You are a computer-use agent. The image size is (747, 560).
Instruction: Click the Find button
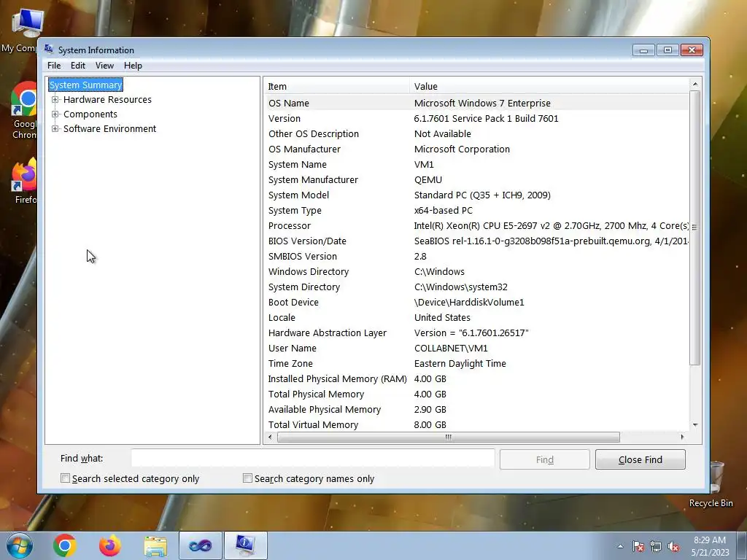544,459
